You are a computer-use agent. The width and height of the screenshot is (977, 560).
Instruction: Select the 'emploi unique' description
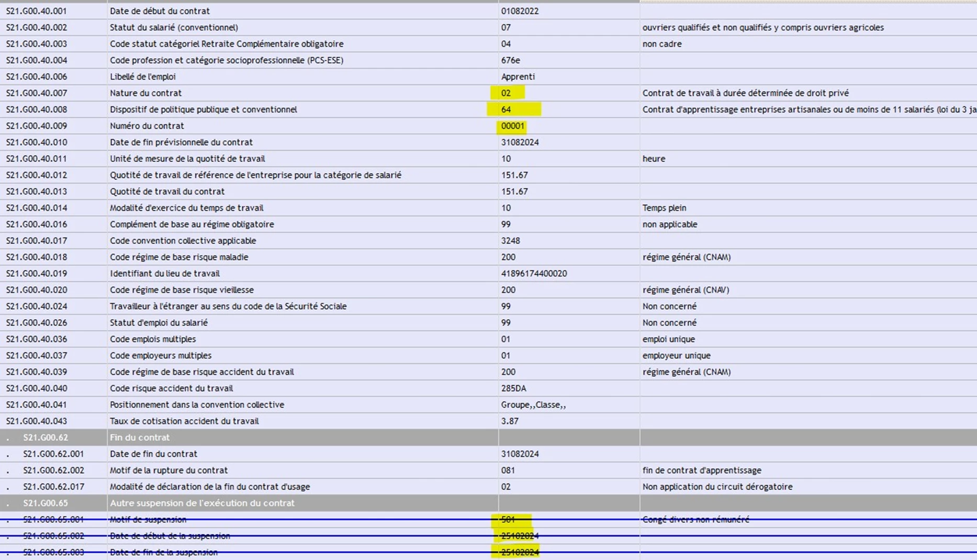pos(669,339)
